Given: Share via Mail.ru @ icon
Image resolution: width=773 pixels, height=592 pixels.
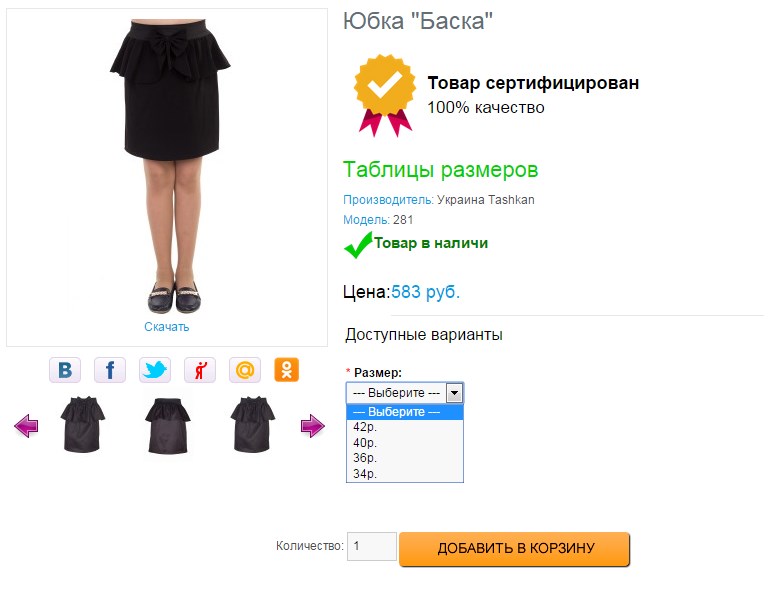Looking at the screenshot, I should [x=245, y=370].
